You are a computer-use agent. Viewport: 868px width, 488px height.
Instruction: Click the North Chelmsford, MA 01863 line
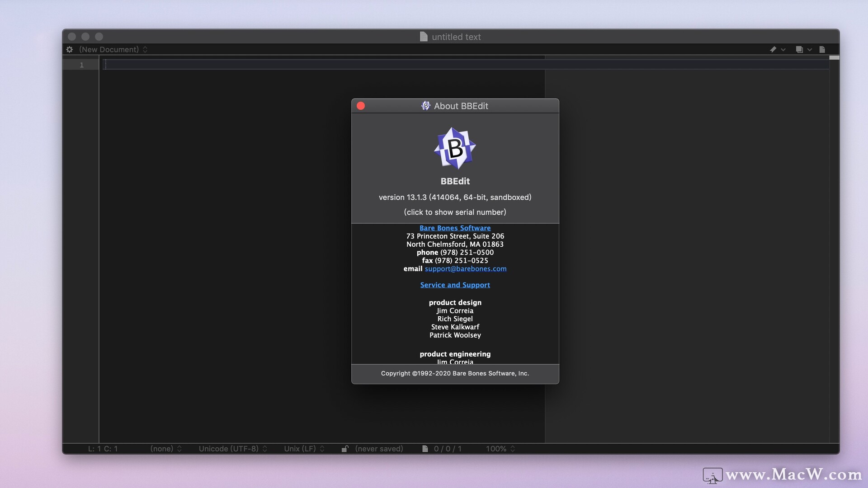[455, 244]
